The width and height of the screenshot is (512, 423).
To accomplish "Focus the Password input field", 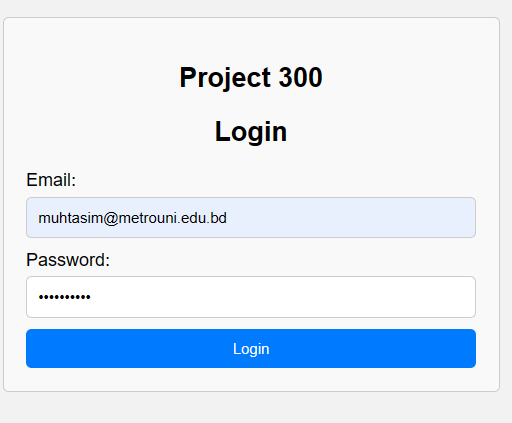I will [251, 297].
